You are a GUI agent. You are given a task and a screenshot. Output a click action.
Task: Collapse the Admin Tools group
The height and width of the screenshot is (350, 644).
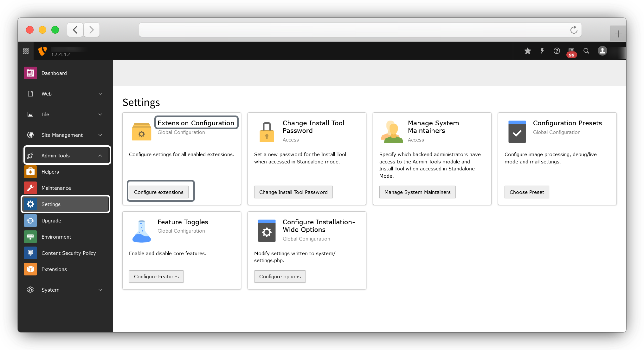(x=67, y=155)
